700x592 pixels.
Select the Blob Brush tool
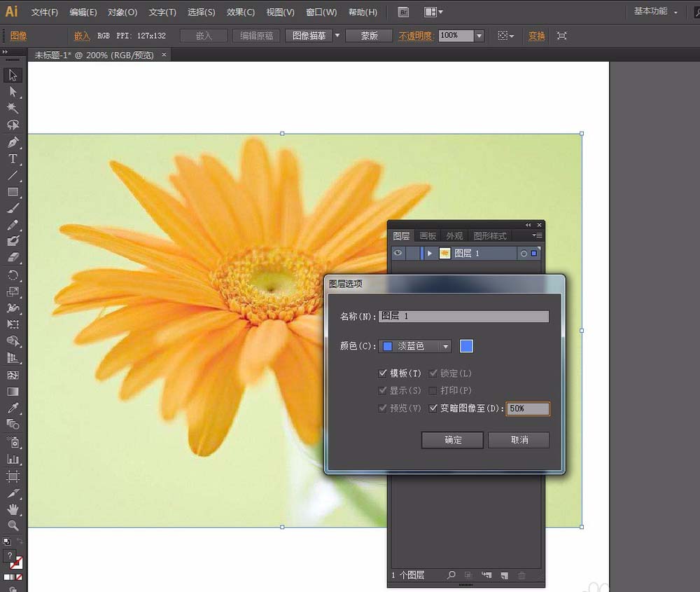pyautogui.click(x=13, y=241)
